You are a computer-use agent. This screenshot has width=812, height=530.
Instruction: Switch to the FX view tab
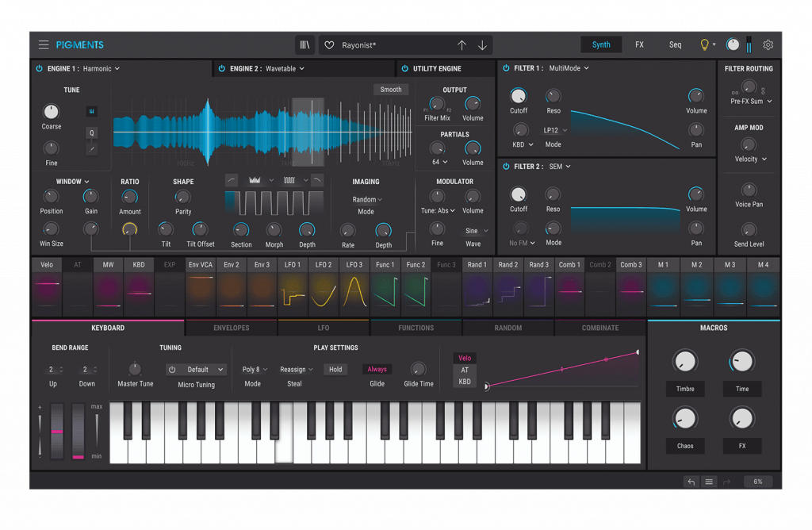[640, 44]
